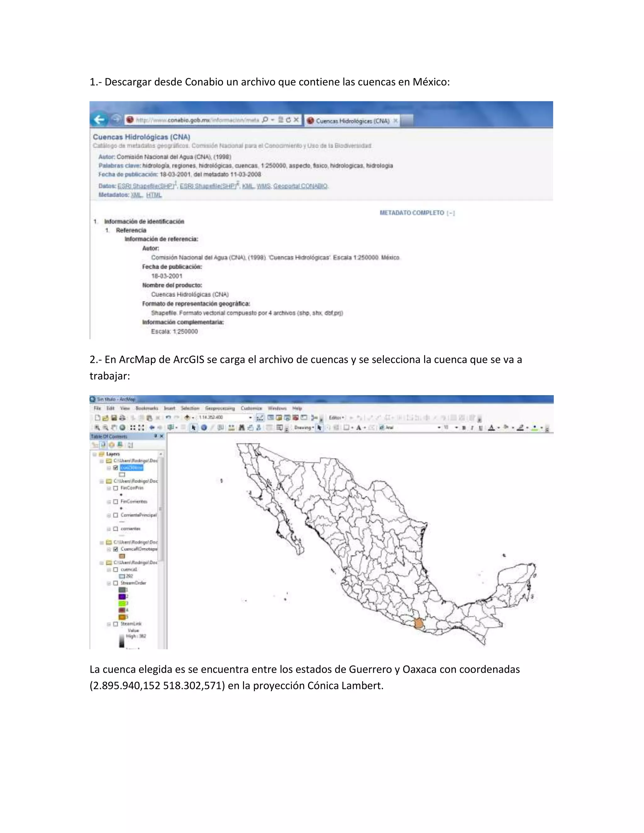Click the browser back arrow button
Image resolution: width=644 pixels, height=833 pixels.
click(99, 120)
